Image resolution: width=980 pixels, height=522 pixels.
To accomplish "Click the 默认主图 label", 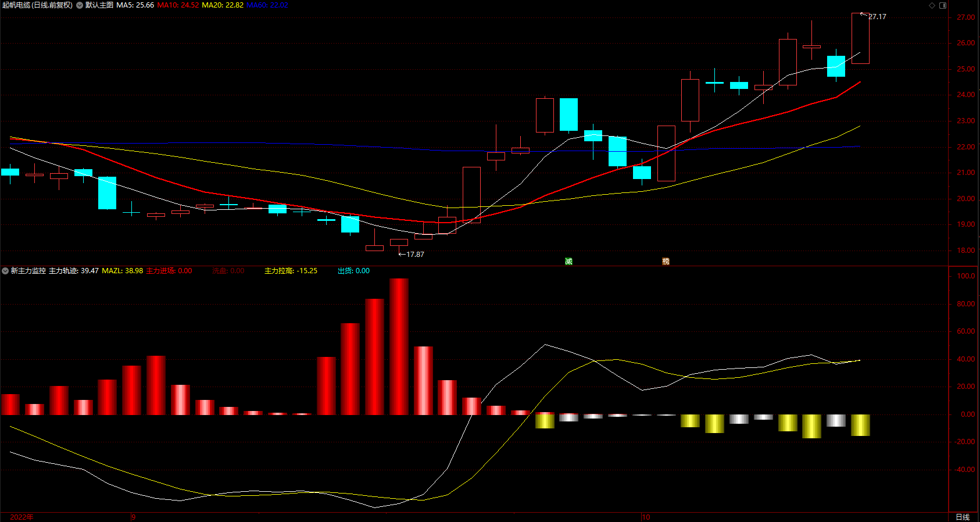I will (99, 5).
